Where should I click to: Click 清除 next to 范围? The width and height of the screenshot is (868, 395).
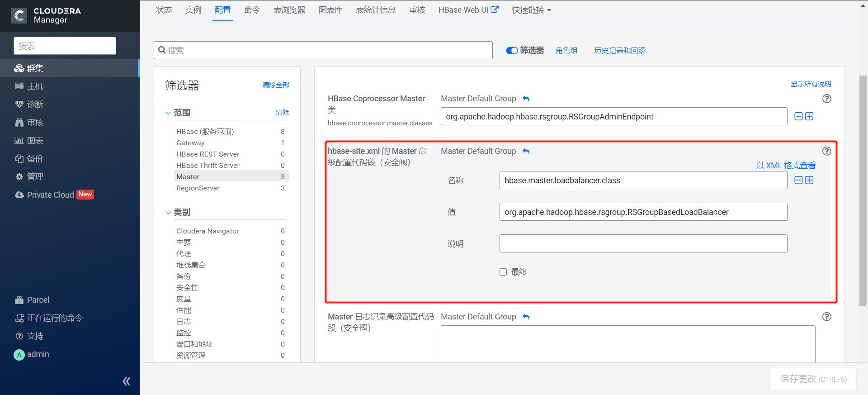pyautogui.click(x=283, y=113)
